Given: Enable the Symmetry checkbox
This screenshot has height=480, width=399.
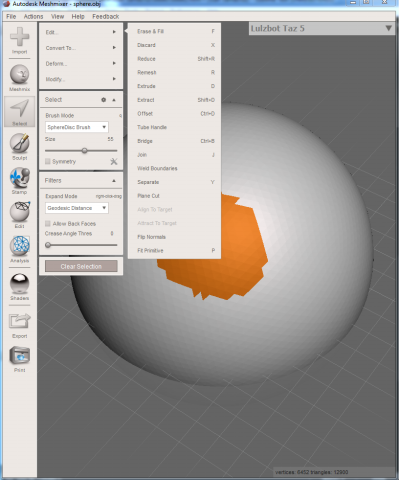Looking at the screenshot, I should click(x=48, y=162).
